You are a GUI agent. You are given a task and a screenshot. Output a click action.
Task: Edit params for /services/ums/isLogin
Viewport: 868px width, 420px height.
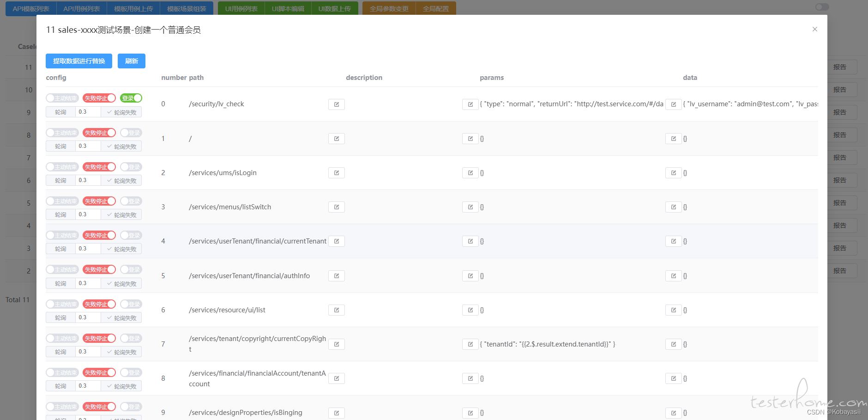click(x=470, y=173)
